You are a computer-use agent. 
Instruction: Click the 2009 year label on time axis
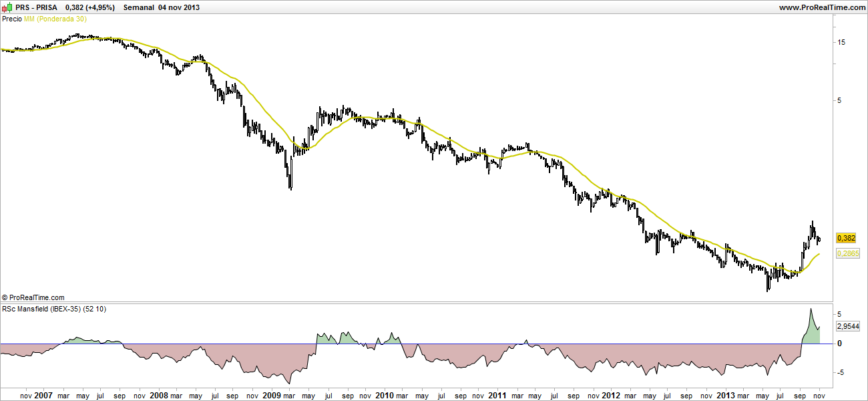(272, 395)
